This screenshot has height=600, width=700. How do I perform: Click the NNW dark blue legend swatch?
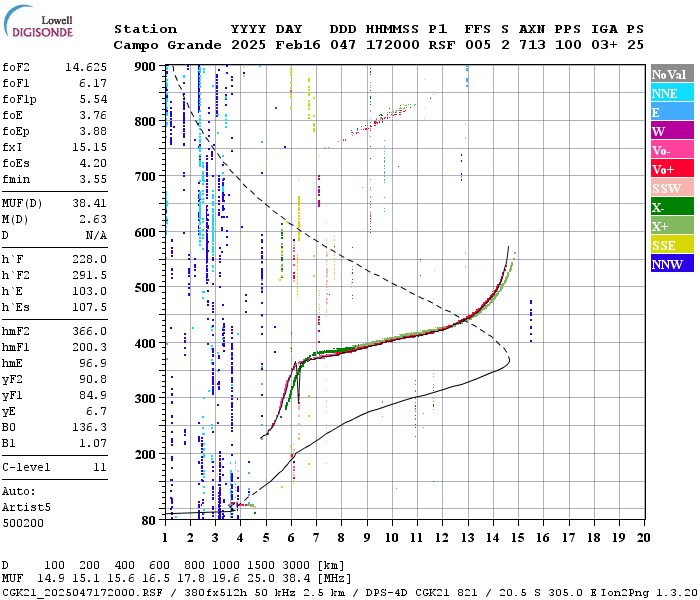tap(672, 263)
